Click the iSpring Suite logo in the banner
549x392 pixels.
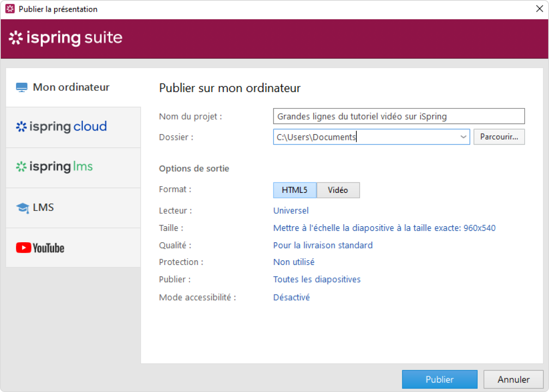[x=65, y=38]
